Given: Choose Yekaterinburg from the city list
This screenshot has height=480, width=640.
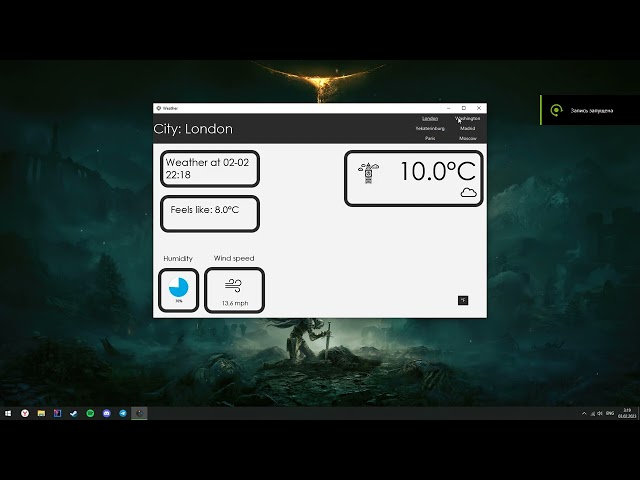Looking at the screenshot, I should 430,128.
